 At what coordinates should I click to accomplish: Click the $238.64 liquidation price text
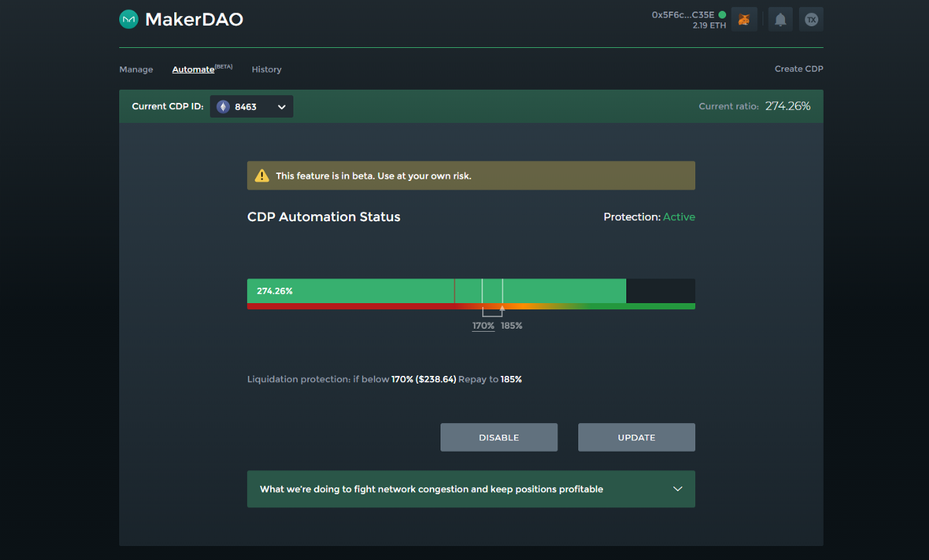click(x=436, y=380)
